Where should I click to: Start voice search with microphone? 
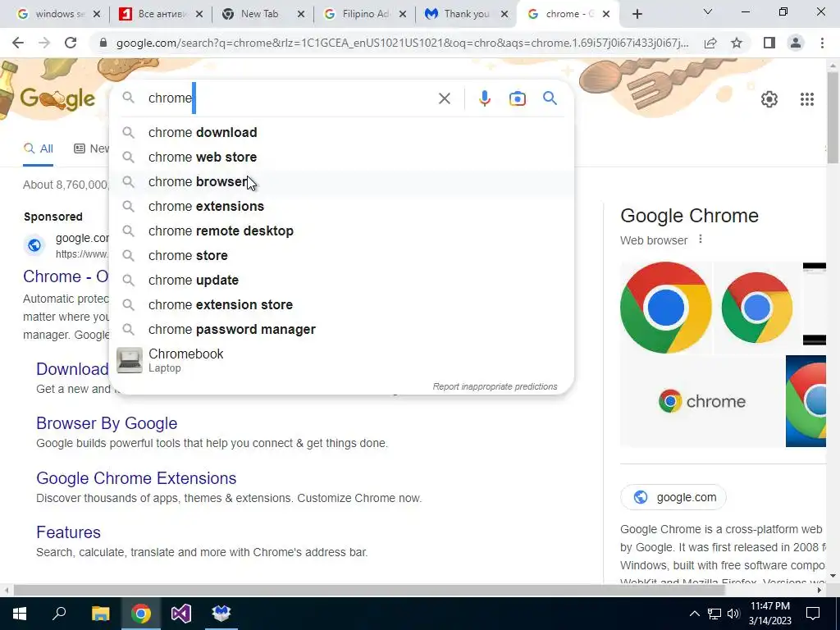pyautogui.click(x=484, y=98)
